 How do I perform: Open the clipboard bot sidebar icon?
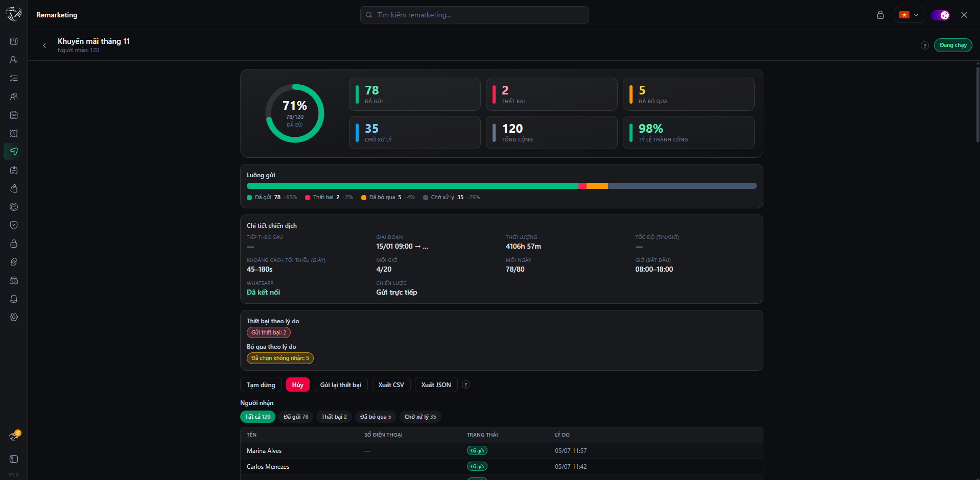point(14,170)
